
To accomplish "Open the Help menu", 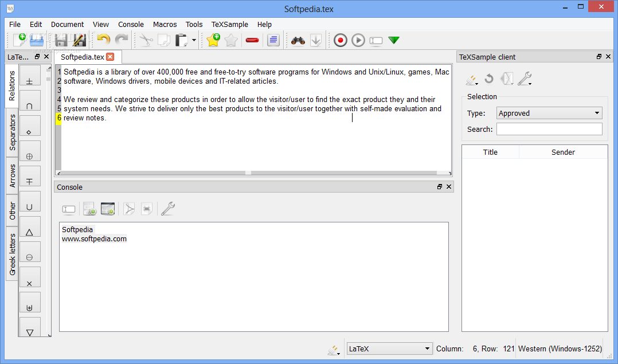I will click(x=264, y=25).
